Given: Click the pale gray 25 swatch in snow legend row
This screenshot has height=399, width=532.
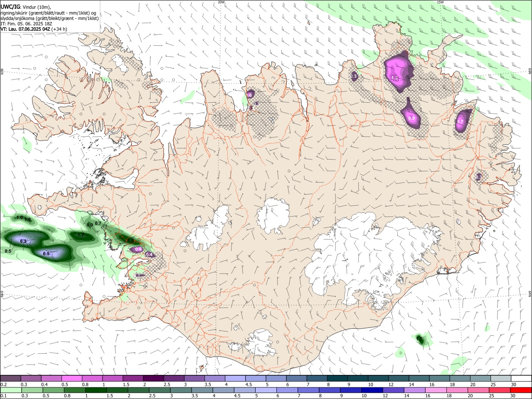Looking at the screenshot, I should click(x=501, y=378).
